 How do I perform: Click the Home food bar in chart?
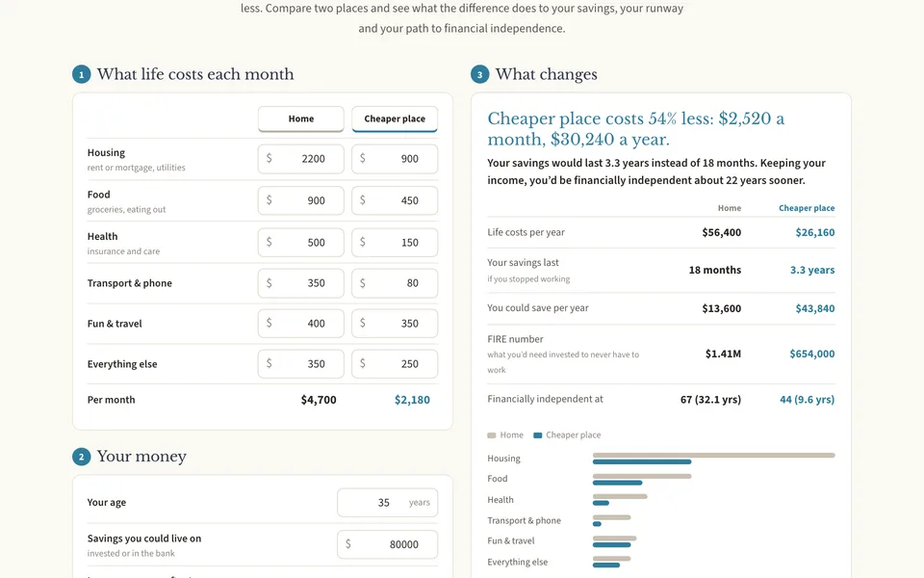click(642, 476)
